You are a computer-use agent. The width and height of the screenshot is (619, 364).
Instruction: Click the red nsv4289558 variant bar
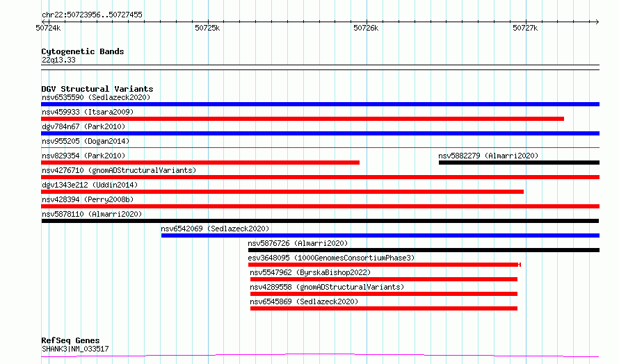coord(384,294)
